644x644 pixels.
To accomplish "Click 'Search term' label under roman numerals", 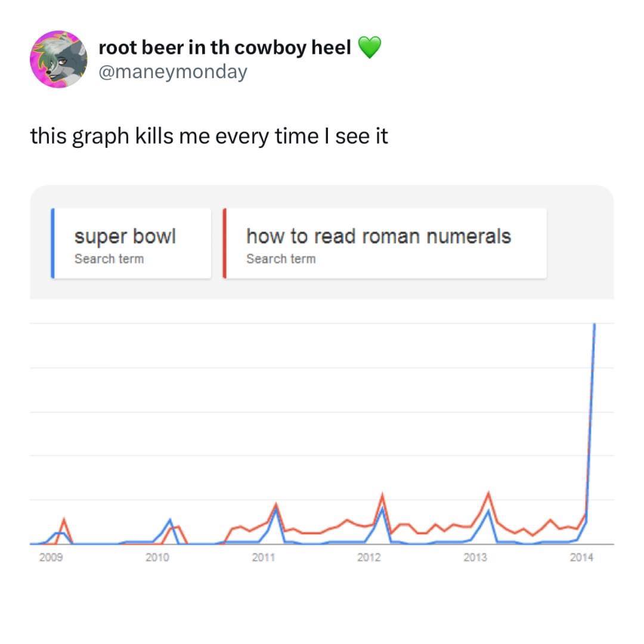I will coord(281,259).
